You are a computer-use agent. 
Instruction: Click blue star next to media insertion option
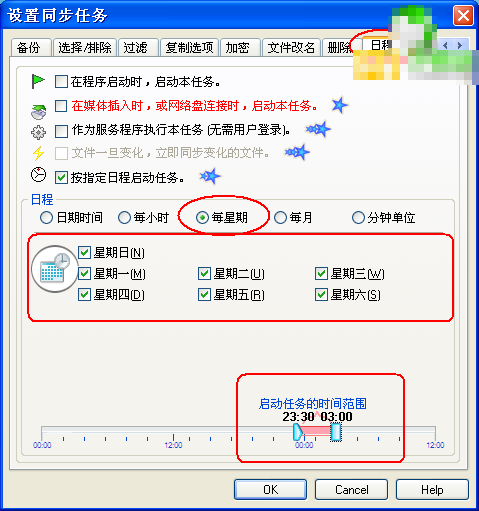point(339,105)
